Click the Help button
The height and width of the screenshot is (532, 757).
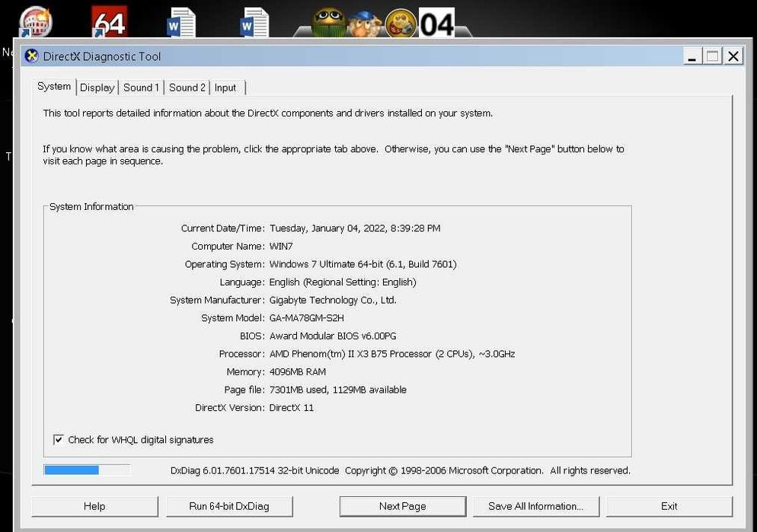(x=94, y=506)
